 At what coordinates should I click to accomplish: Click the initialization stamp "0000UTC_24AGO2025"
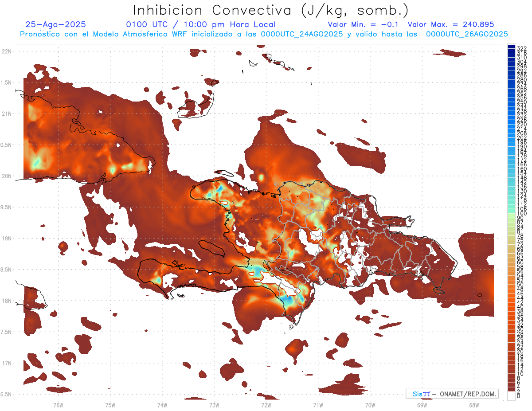[302, 34]
